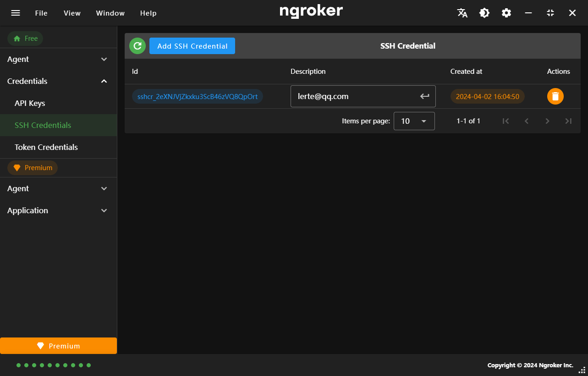
Task: Open the Items per page dropdown
Action: [414, 121]
